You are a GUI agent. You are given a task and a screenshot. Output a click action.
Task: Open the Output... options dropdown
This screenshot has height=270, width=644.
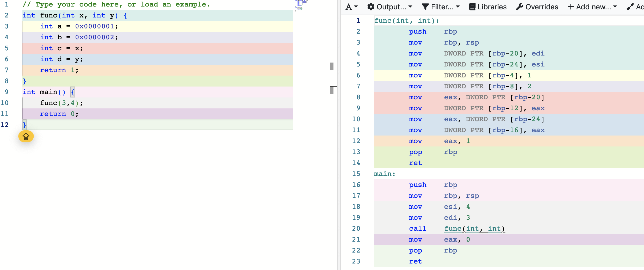pos(390,7)
